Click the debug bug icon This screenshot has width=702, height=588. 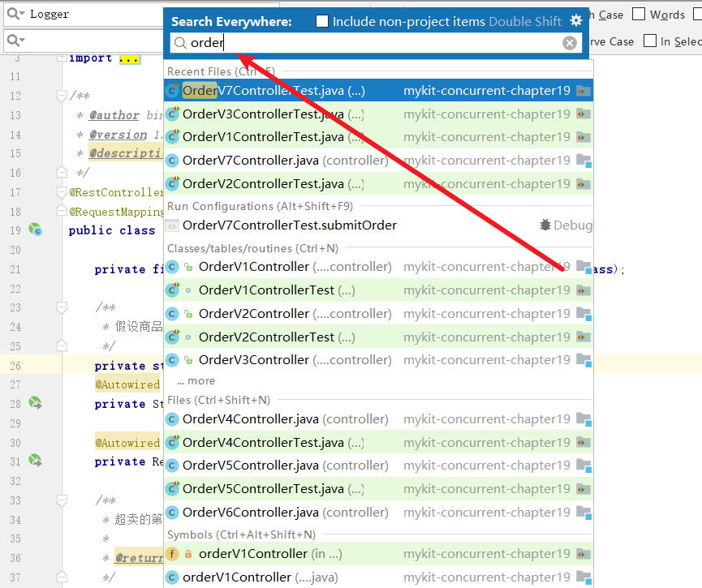(x=545, y=225)
